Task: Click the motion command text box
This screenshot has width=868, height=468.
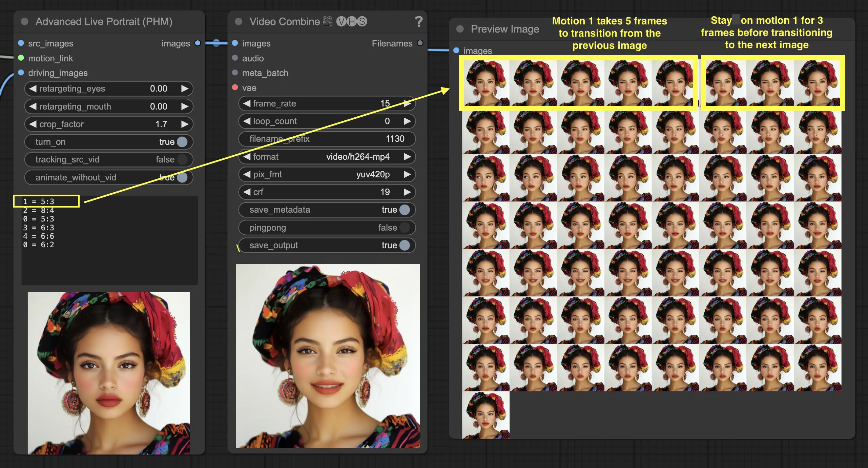Action: [110, 240]
